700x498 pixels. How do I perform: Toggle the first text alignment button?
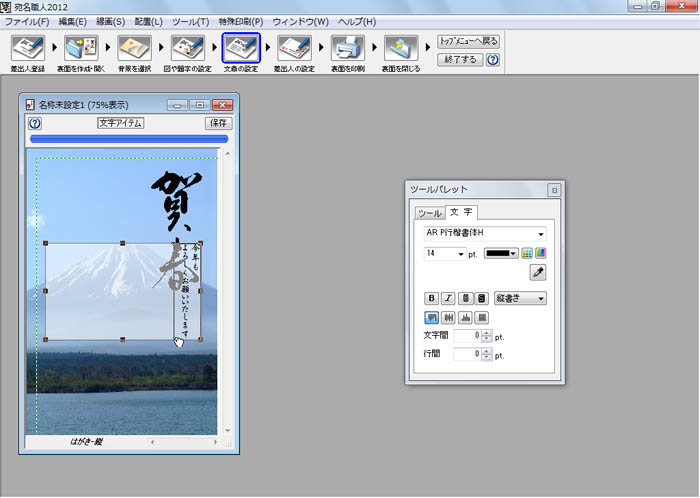[x=432, y=318]
